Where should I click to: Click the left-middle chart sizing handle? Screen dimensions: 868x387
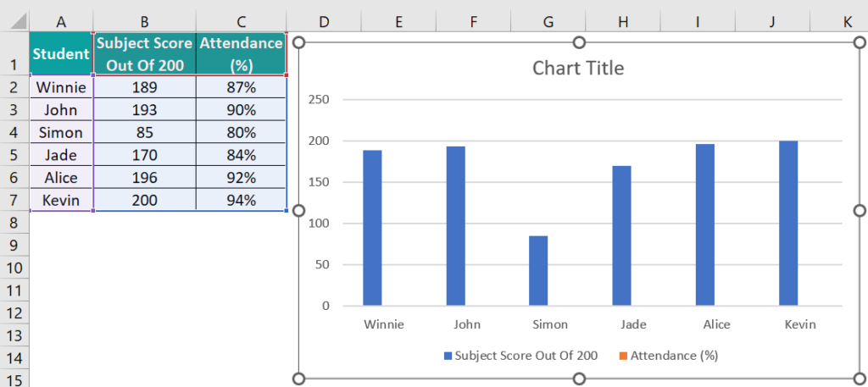point(298,210)
